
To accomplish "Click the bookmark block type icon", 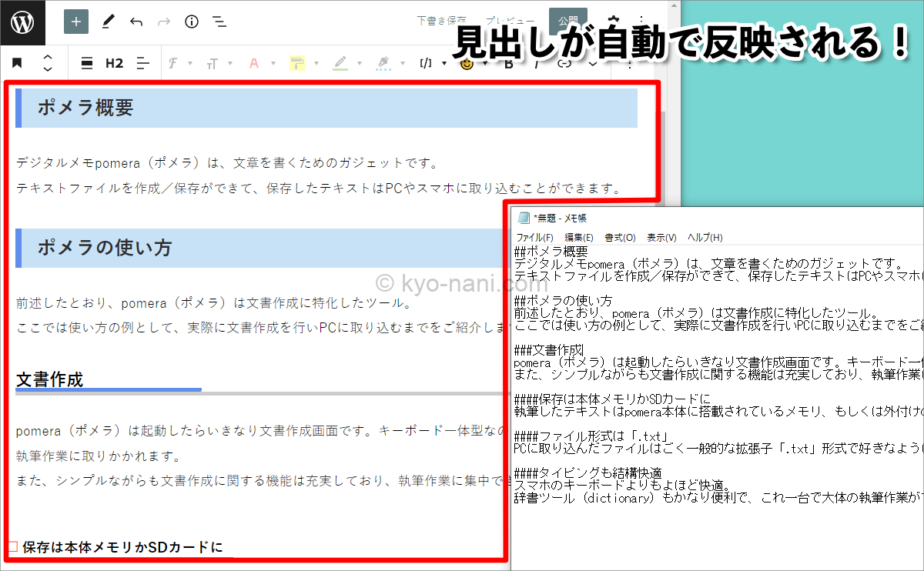I will click(x=17, y=63).
